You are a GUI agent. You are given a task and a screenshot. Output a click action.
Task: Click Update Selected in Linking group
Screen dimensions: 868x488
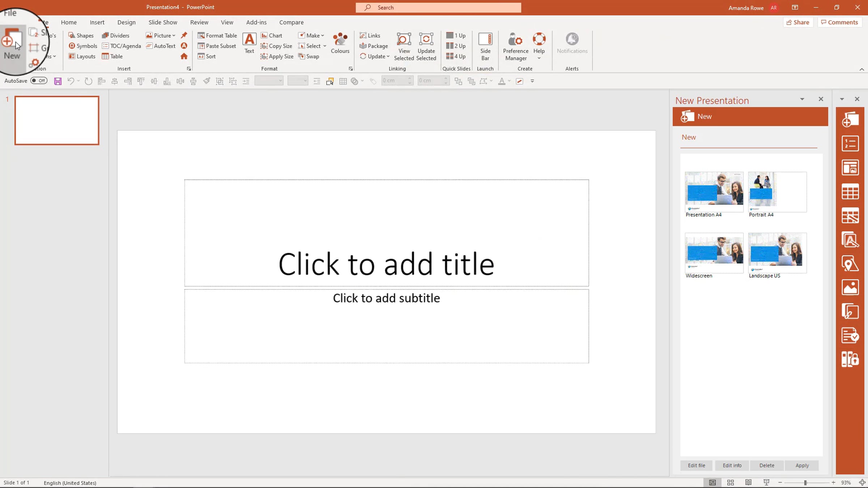click(426, 46)
